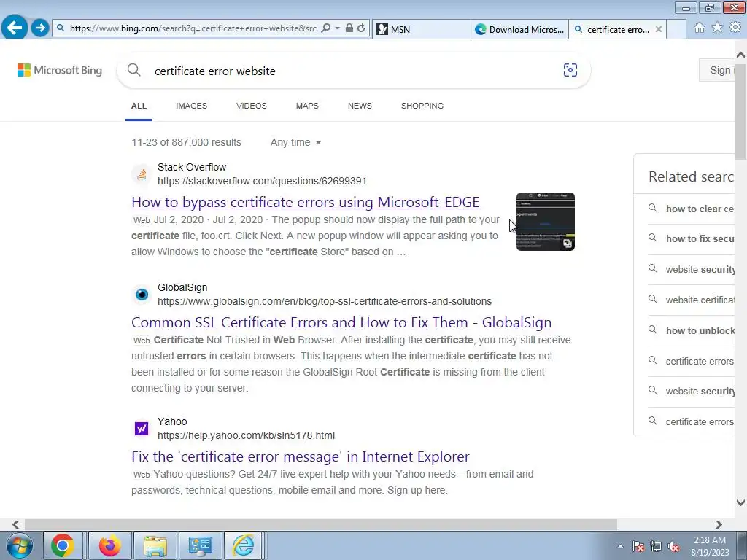The width and height of the screenshot is (747, 560).
Task: Click the horizontal scrollbar left arrow
Action: coord(16,524)
